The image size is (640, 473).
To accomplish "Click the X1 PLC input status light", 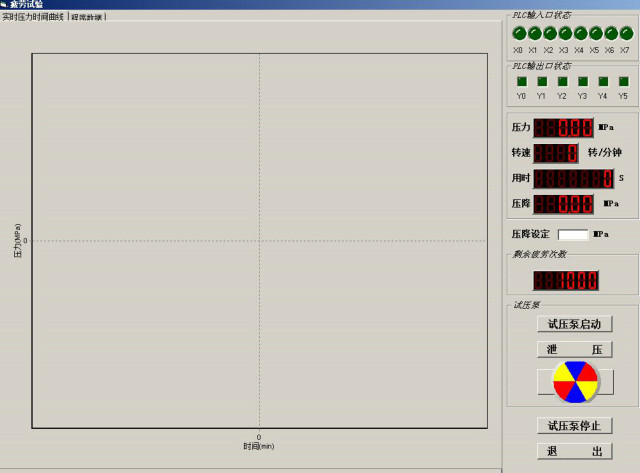I will (534, 34).
